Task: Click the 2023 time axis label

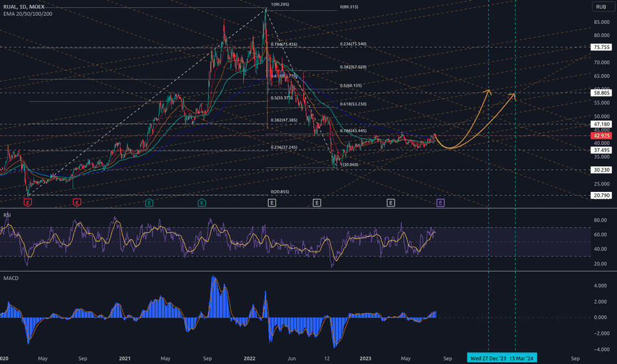Action: pyautogui.click(x=365, y=359)
